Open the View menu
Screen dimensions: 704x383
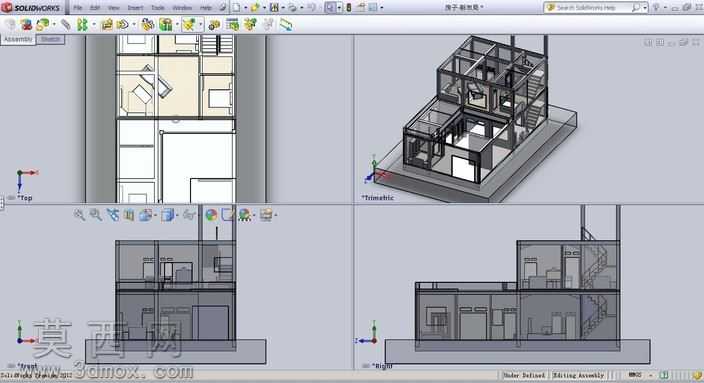click(114, 8)
